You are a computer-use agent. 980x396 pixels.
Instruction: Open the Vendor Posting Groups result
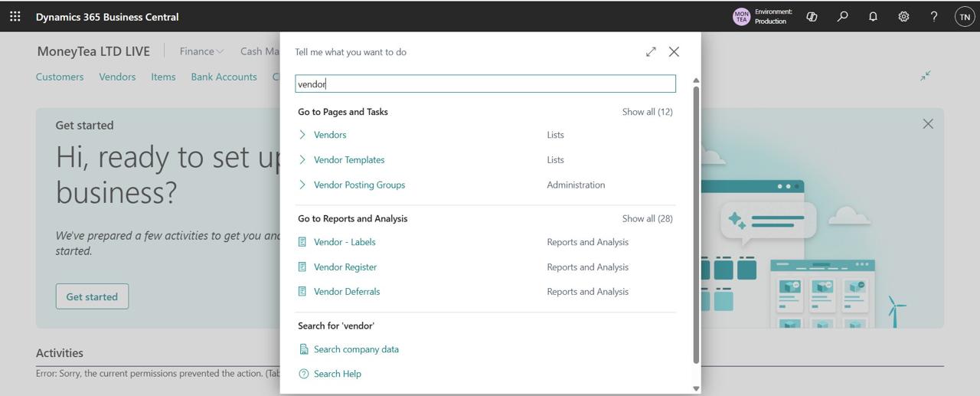pos(359,185)
